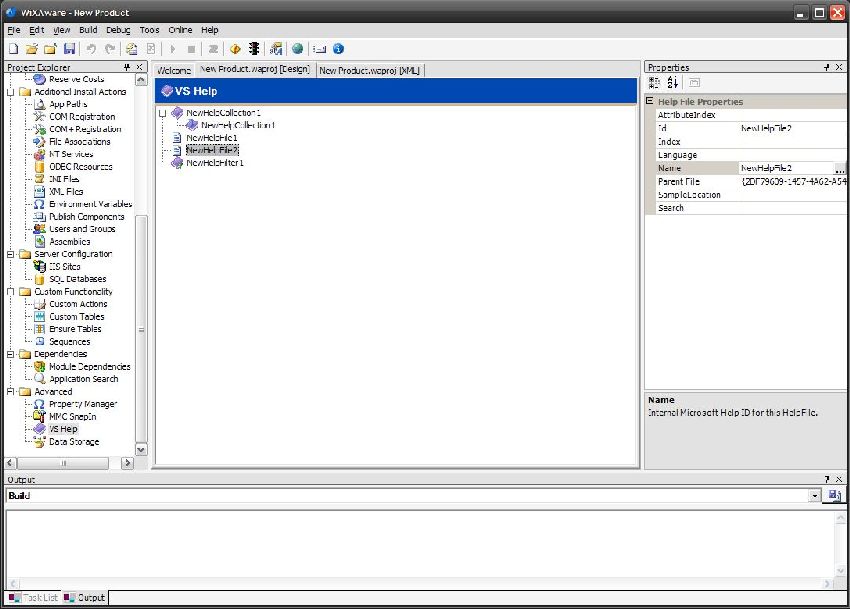This screenshot has width=850, height=609.
Task: Open the Help menu
Action: (210, 30)
